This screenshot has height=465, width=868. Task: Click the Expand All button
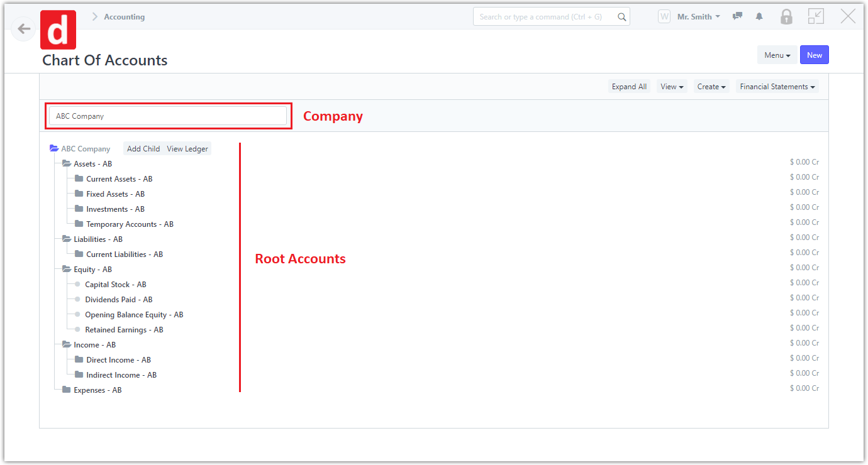pyautogui.click(x=629, y=87)
